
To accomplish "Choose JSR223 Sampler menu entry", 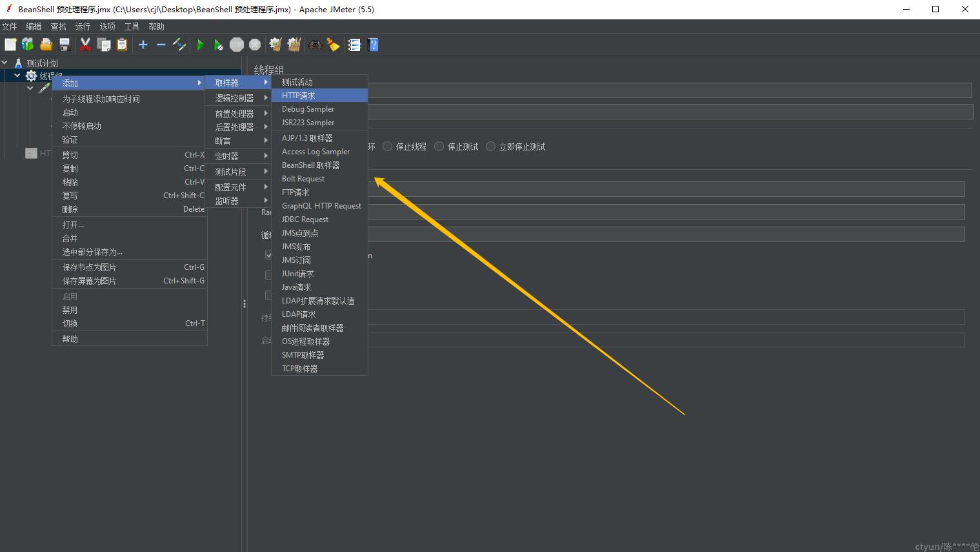I will point(320,123).
